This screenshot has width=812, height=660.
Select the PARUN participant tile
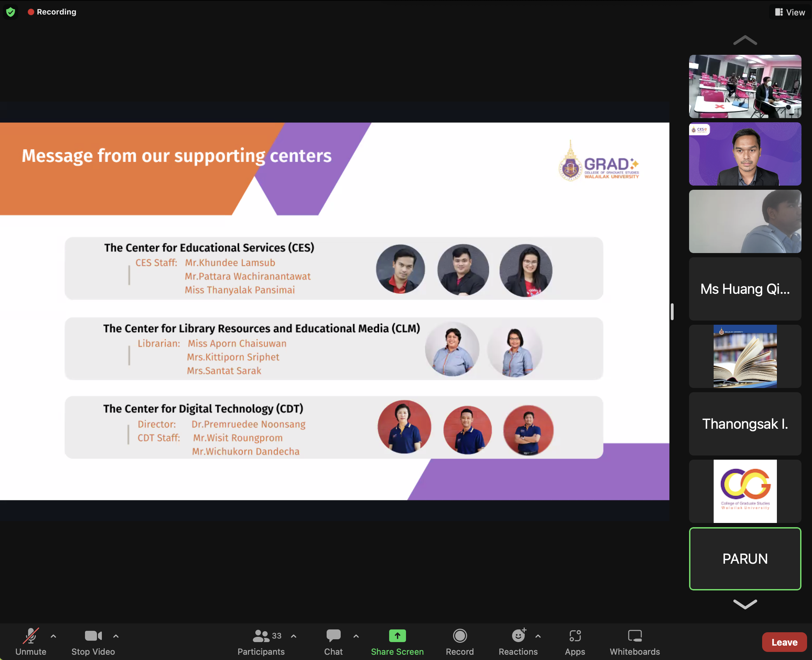click(x=745, y=558)
